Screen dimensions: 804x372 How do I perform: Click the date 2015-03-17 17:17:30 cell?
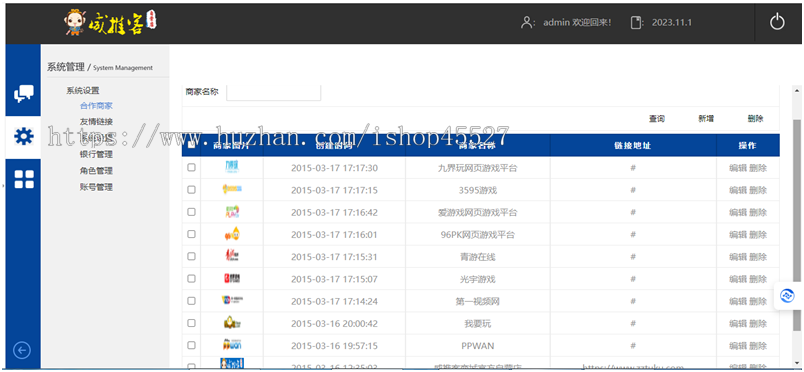(334, 168)
